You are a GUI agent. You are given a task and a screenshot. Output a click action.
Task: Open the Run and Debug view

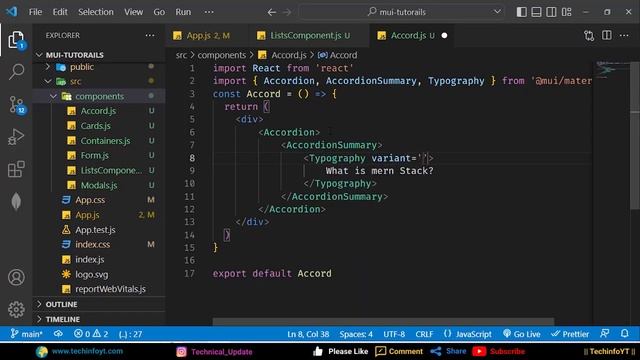coord(16,137)
